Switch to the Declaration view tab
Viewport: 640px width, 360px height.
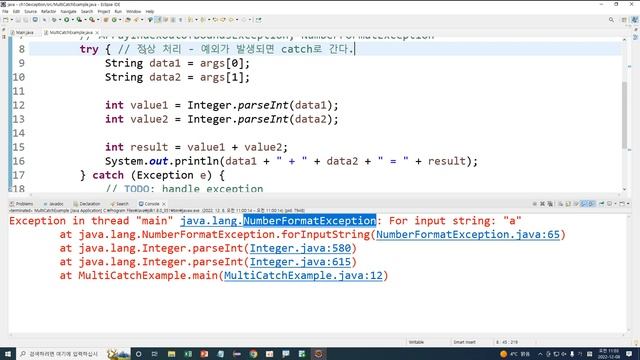coord(87,204)
